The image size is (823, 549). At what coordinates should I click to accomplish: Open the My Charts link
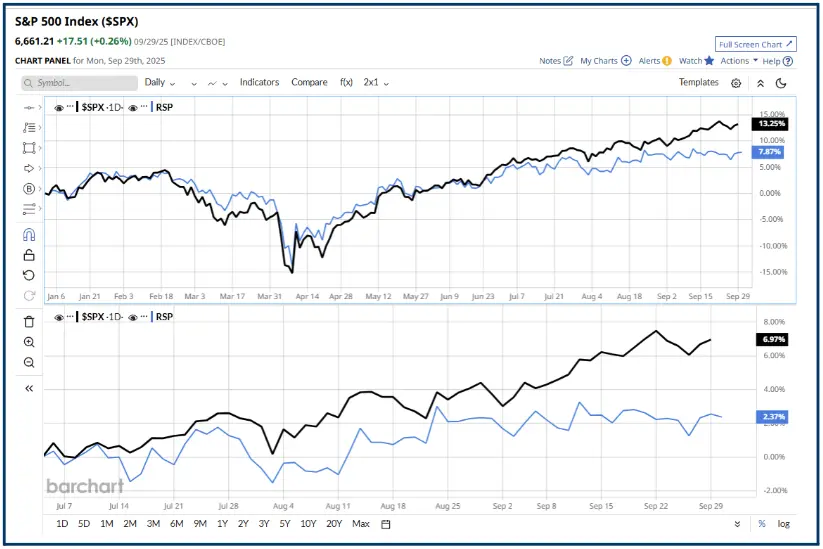pos(605,61)
